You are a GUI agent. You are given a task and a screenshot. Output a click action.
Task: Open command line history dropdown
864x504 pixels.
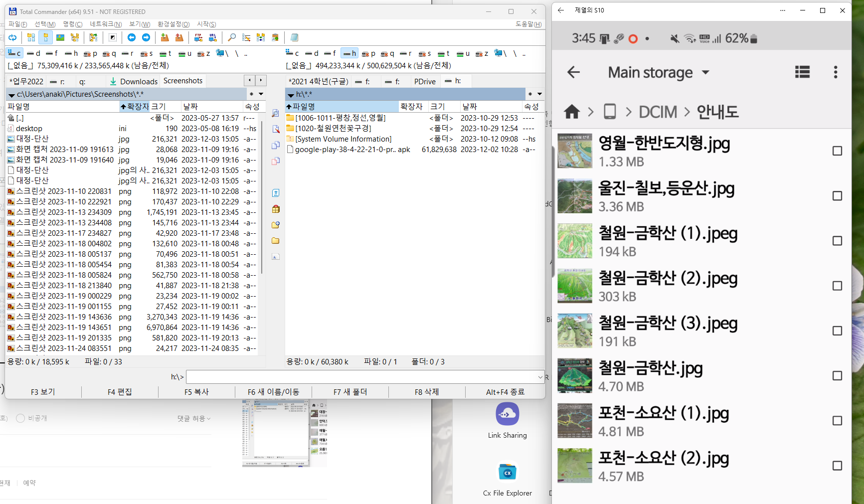pyautogui.click(x=540, y=377)
